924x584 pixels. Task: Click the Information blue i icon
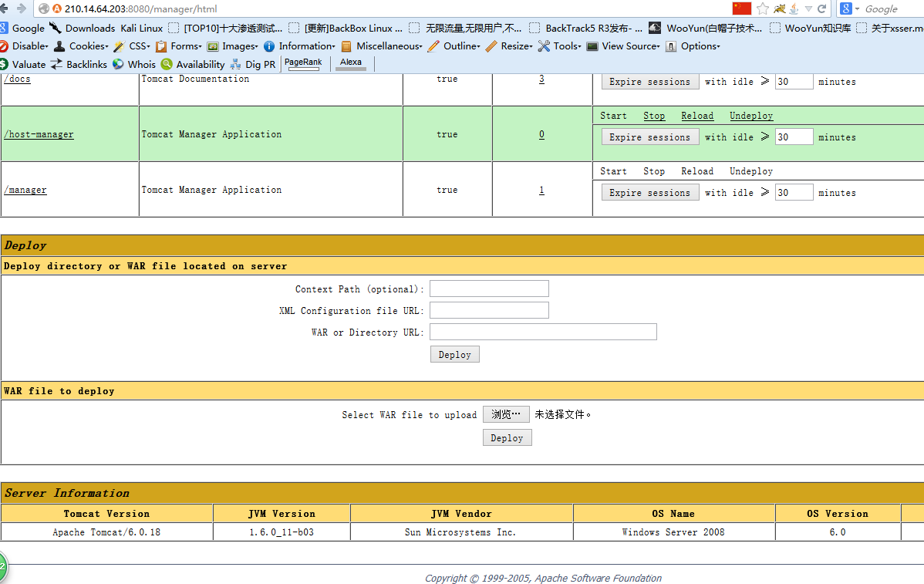(269, 46)
